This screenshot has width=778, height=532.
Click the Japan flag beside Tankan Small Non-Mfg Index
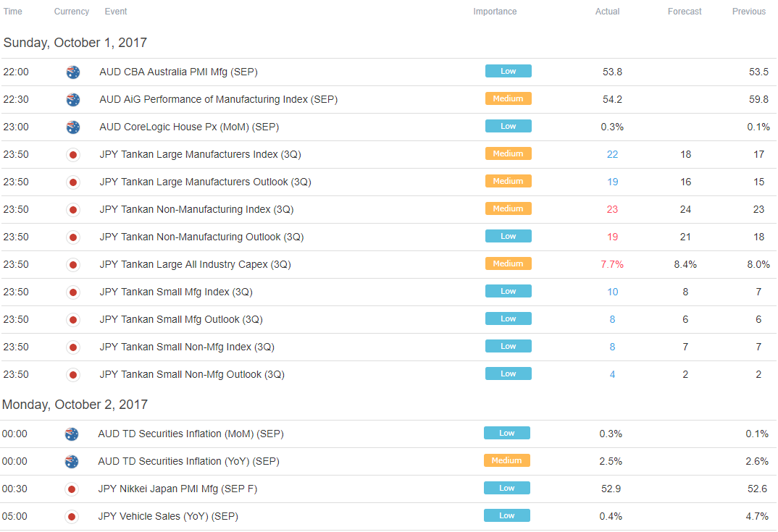[73, 347]
